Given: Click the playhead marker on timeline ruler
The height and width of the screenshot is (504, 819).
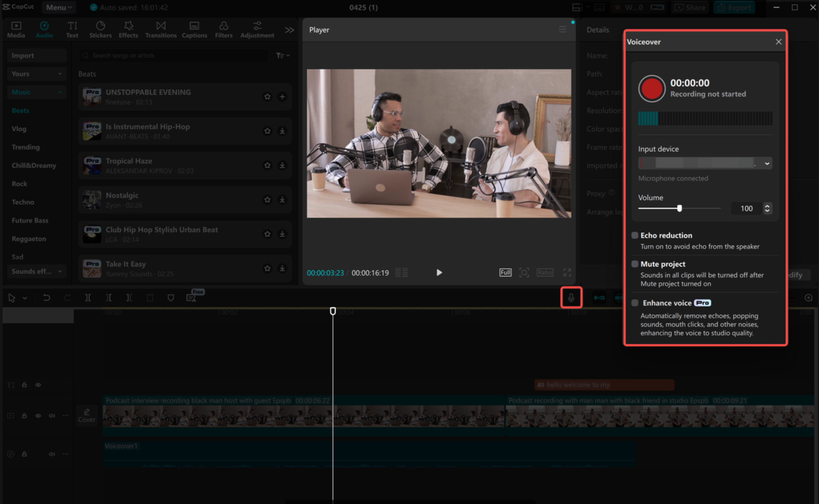Looking at the screenshot, I should (x=332, y=311).
